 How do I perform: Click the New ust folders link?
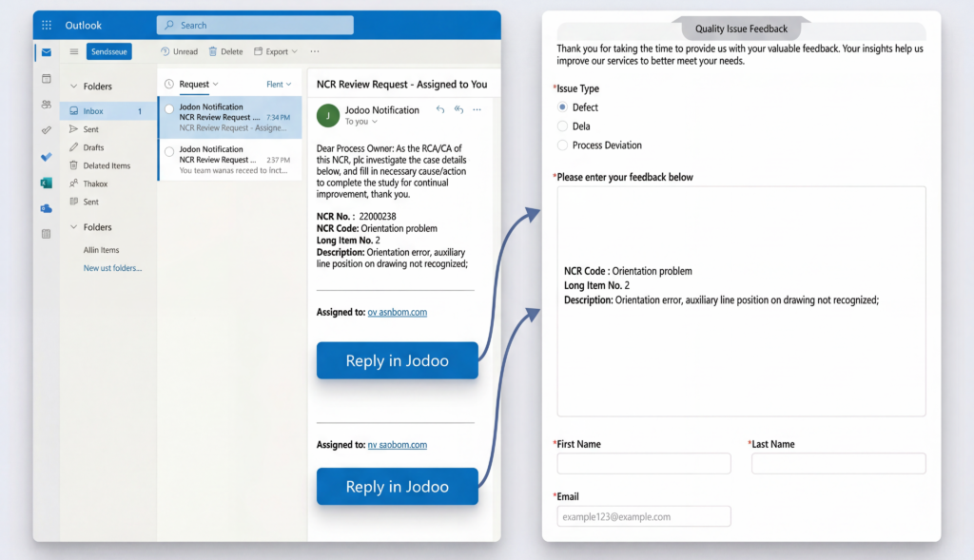tap(112, 268)
